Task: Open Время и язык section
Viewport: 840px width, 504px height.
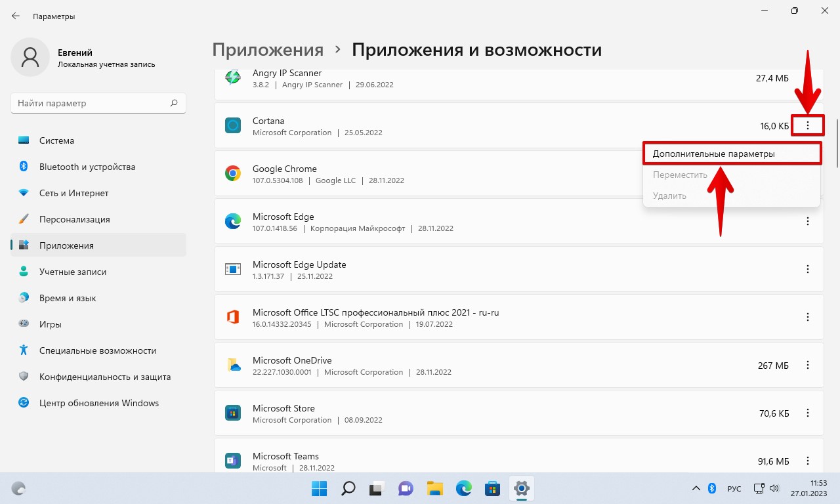Action: (x=98, y=298)
